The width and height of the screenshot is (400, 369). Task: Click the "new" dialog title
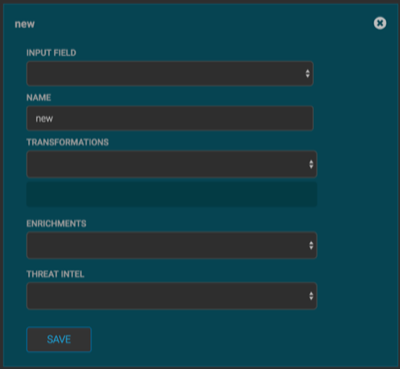(x=25, y=24)
